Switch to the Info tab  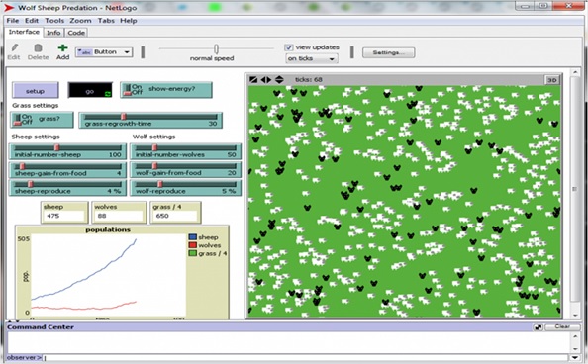tap(53, 33)
